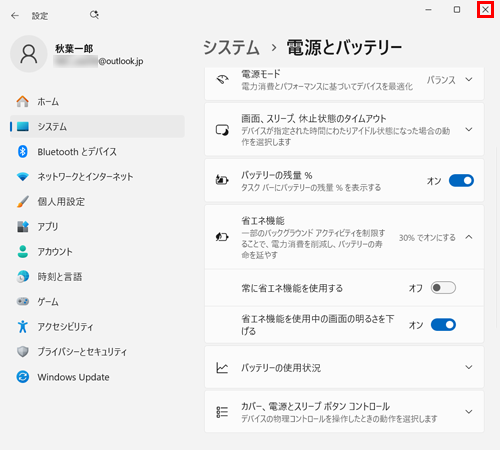The image size is (500, 450).
Task: Click the バッテリーの使用状況 chart icon
Action: click(x=222, y=368)
